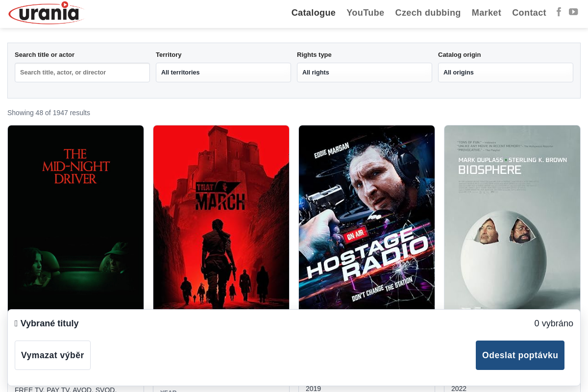Open the Market page
588x392 pixels.
[487, 13]
